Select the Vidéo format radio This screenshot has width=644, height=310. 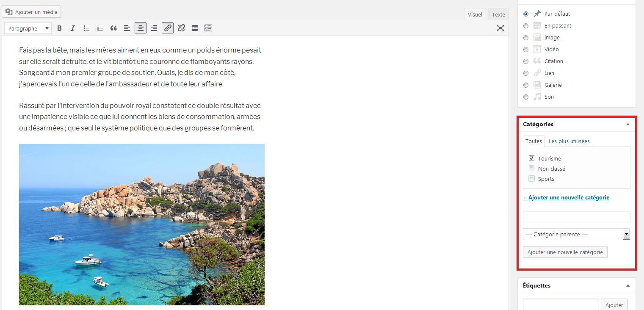click(x=526, y=50)
